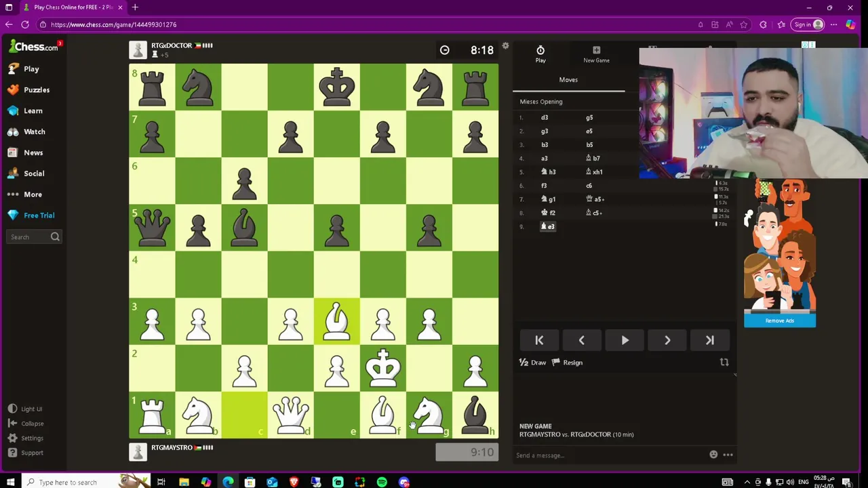Select move c6 in move list
The image size is (868, 488).
point(589,186)
